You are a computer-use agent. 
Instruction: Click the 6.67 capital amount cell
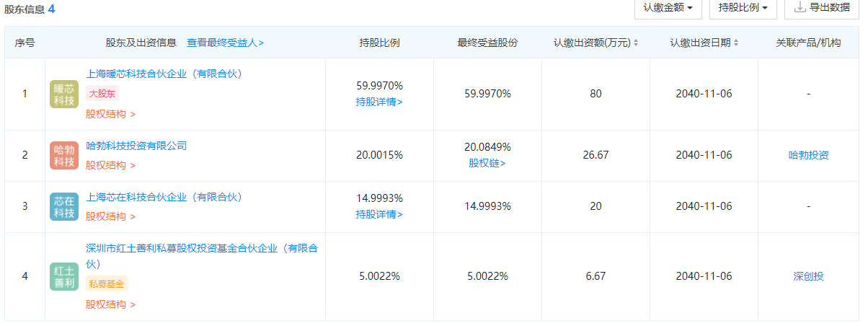tap(595, 276)
